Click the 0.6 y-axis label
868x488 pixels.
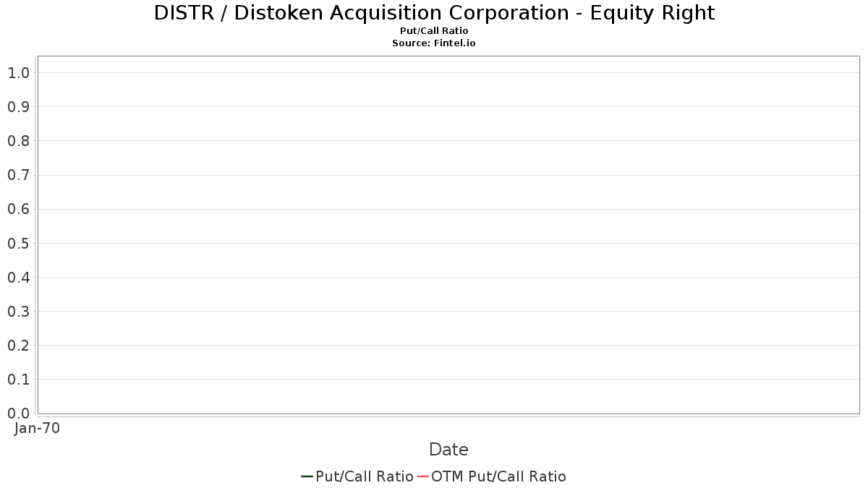click(18, 209)
